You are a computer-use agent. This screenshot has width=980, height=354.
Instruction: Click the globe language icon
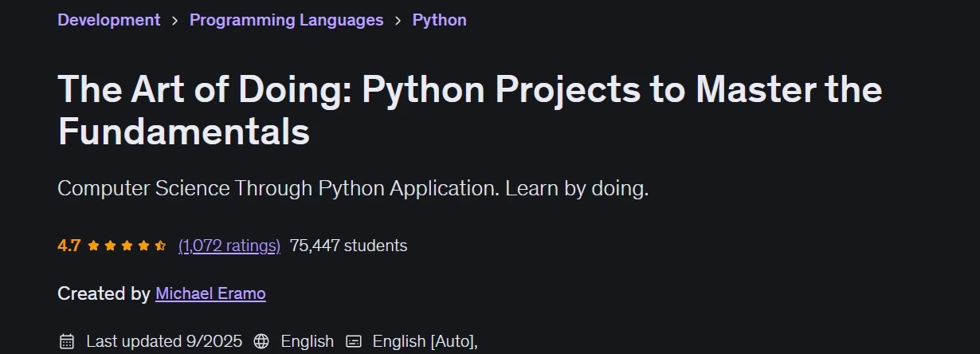pos(261,341)
